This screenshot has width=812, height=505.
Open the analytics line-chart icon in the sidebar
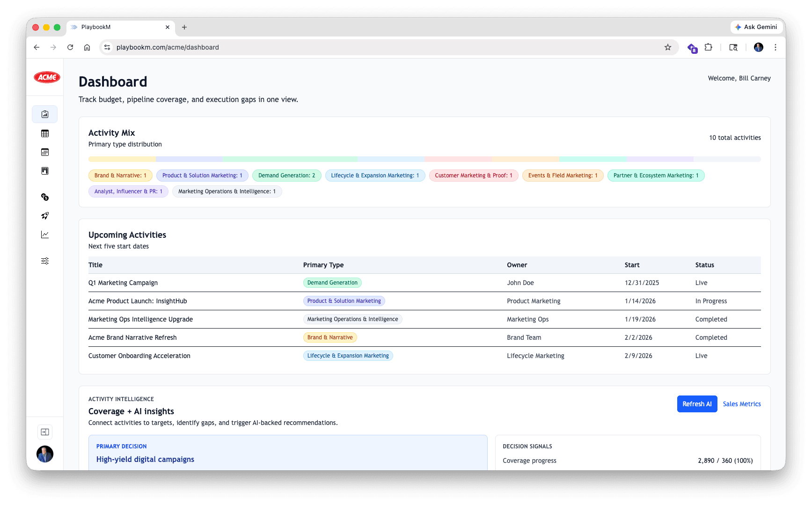[x=44, y=234]
